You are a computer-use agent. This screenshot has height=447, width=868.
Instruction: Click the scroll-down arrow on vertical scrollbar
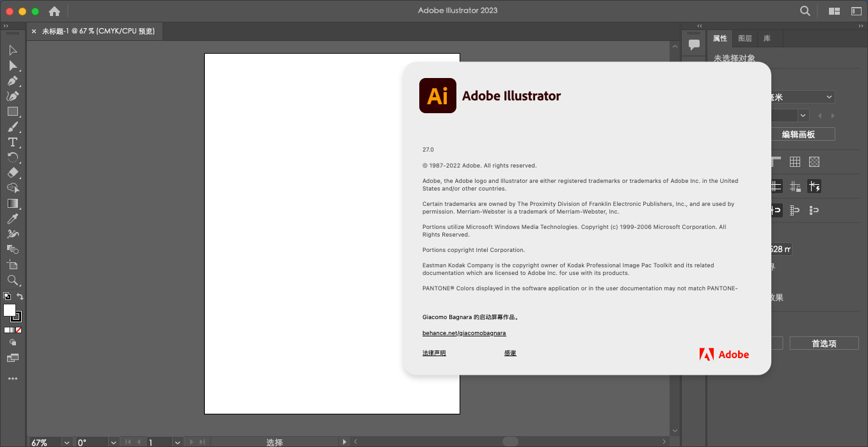point(674,430)
